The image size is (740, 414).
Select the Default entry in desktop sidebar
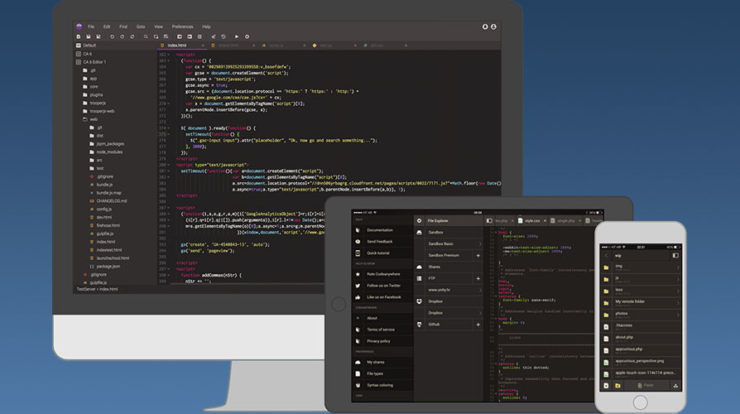pyautogui.click(x=89, y=45)
